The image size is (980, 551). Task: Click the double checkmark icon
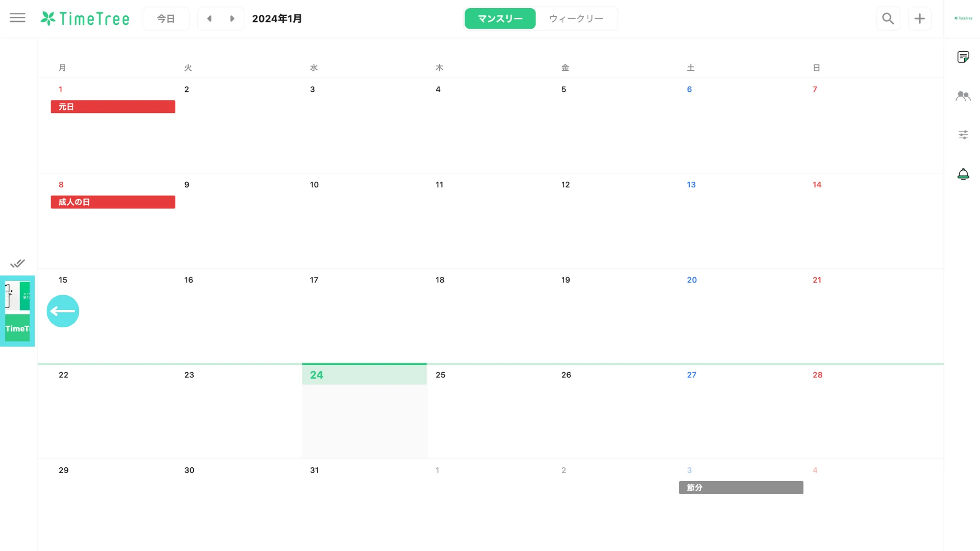coord(18,264)
